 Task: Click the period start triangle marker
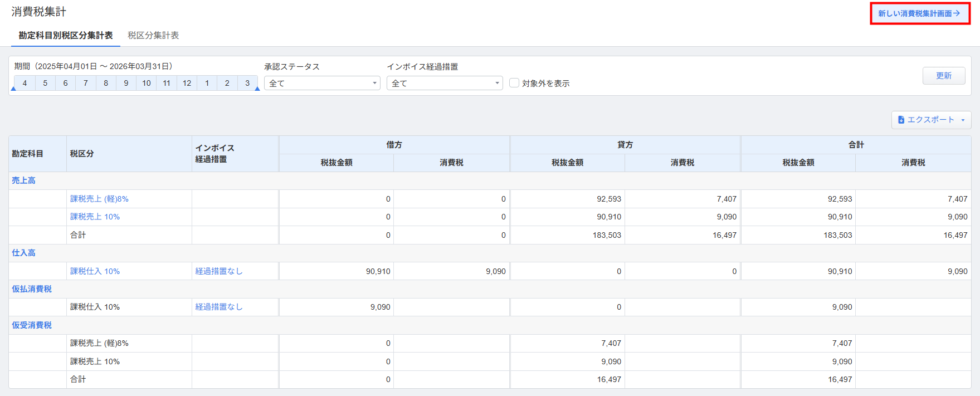[x=13, y=89]
